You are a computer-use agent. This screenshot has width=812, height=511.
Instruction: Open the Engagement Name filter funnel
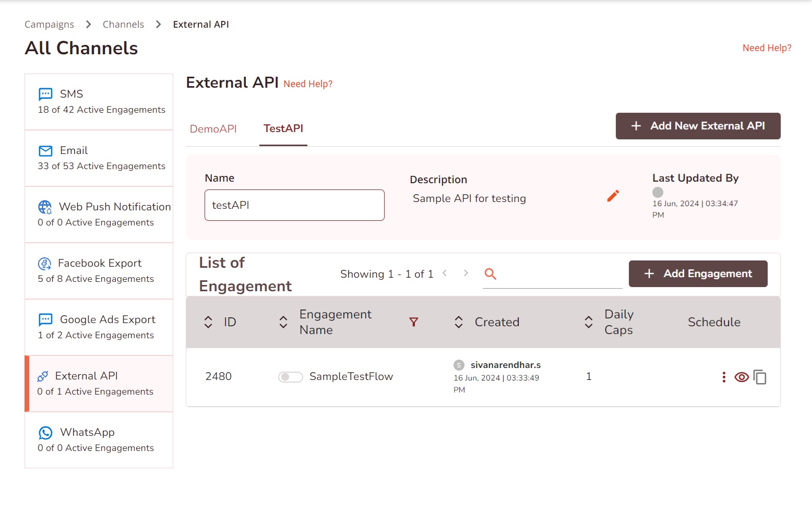[x=414, y=322]
